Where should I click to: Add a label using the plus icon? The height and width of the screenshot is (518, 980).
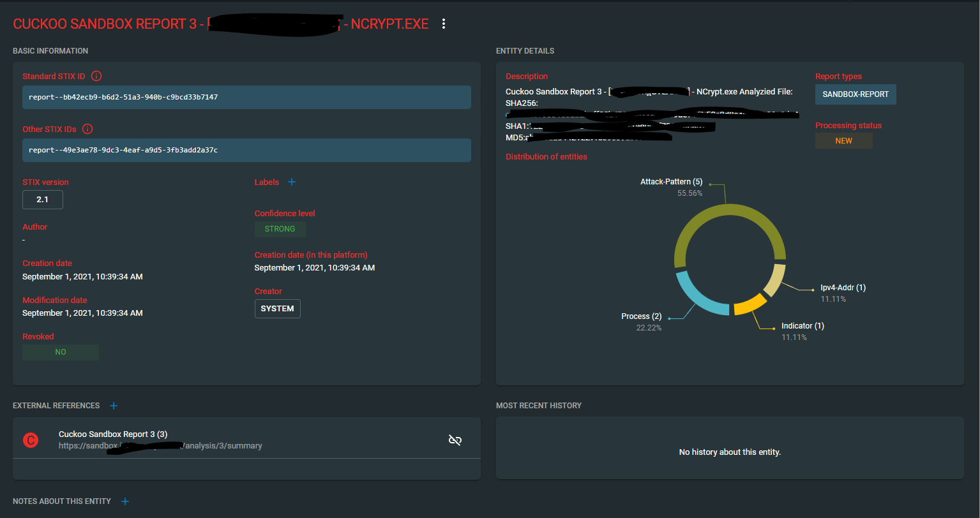coord(292,182)
